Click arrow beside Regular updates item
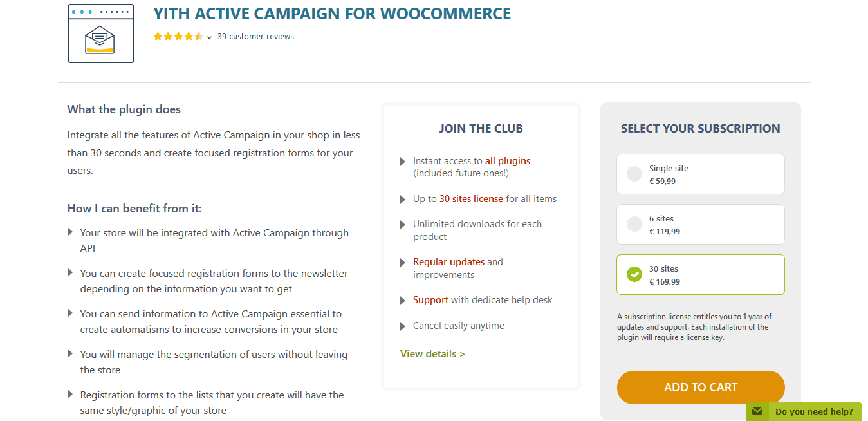868x421 pixels. pyautogui.click(x=403, y=263)
